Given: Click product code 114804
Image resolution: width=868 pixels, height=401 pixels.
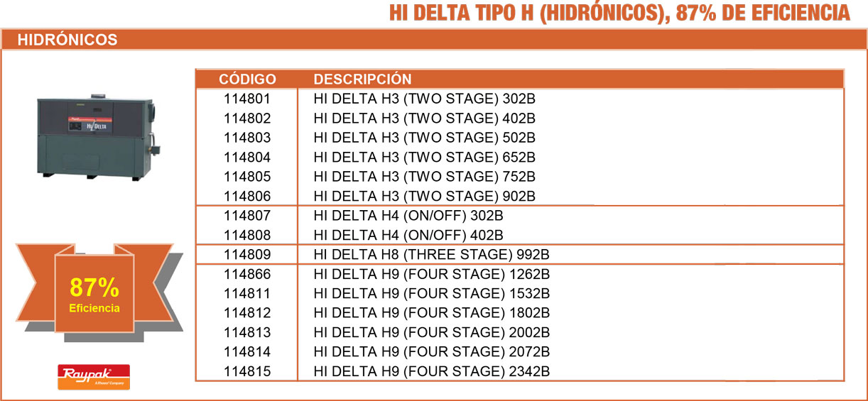Looking at the screenshot, I should (247, 157).
